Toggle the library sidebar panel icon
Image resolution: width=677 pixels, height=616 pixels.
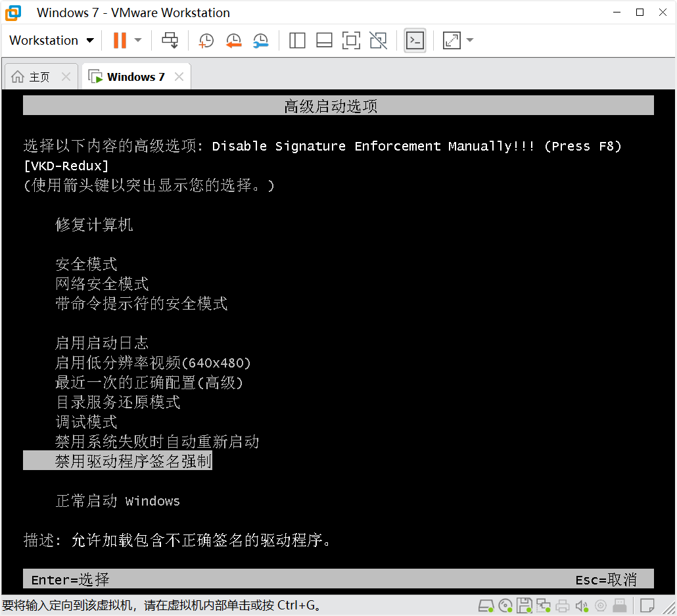tap(297, 41)
